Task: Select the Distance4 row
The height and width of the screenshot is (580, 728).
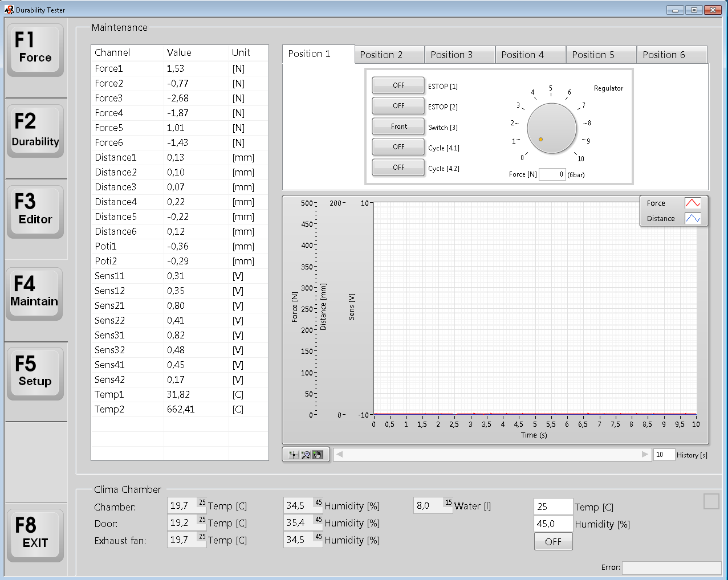Action: click(x=180, y=202)
